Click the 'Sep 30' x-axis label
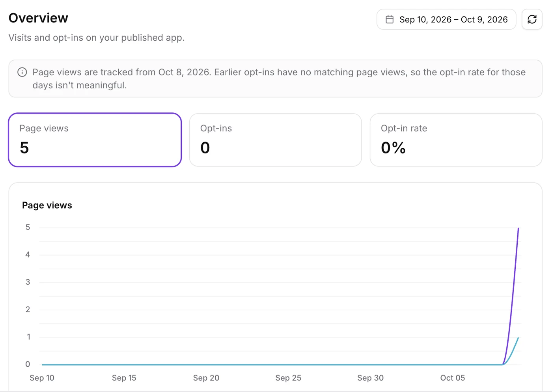552x392 pixels. pos(370,378)
